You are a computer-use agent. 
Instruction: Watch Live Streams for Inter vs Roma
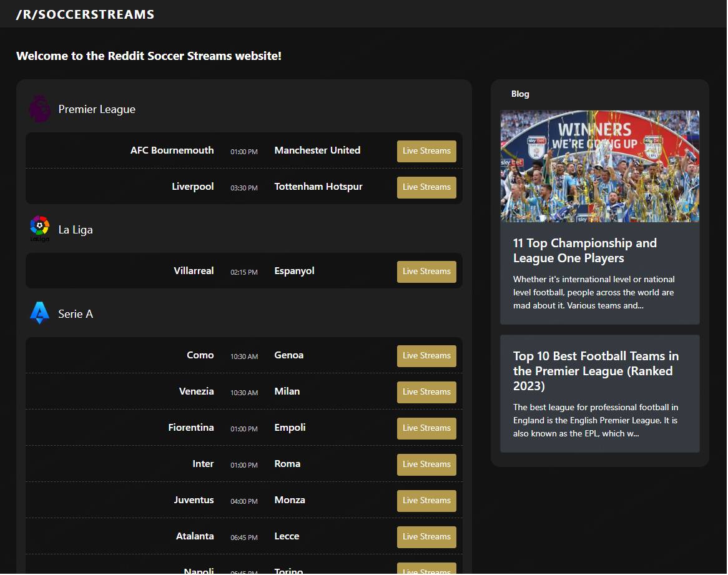(426, 464)
